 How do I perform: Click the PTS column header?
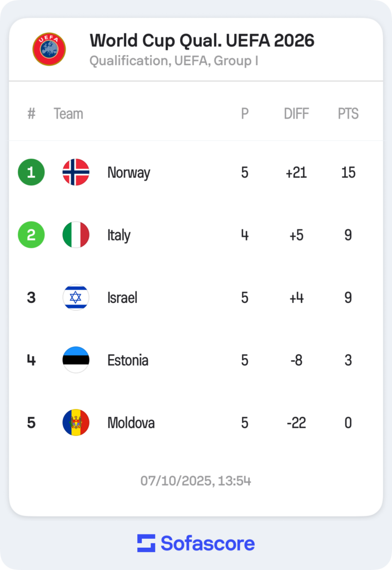coord(348,114)
